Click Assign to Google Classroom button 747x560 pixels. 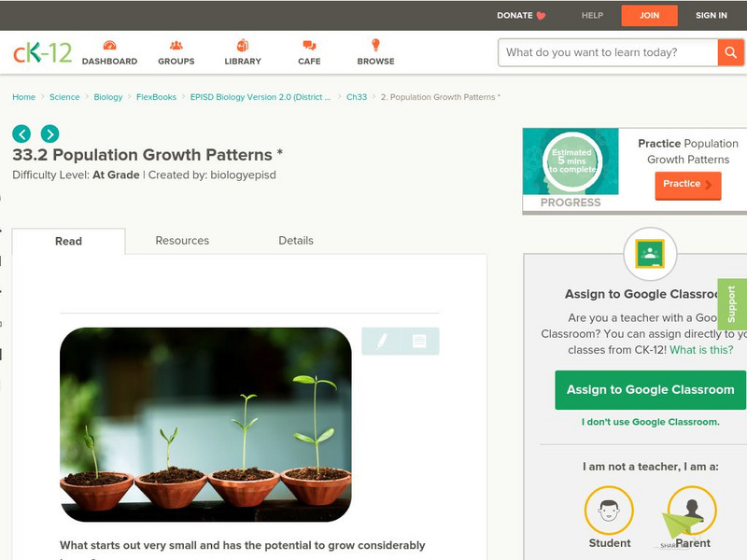coord(650,390)
